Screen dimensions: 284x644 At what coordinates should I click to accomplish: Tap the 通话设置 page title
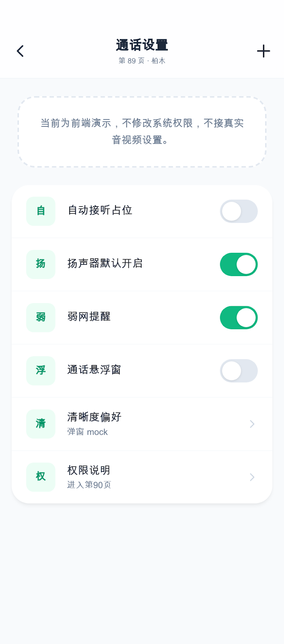142,45
